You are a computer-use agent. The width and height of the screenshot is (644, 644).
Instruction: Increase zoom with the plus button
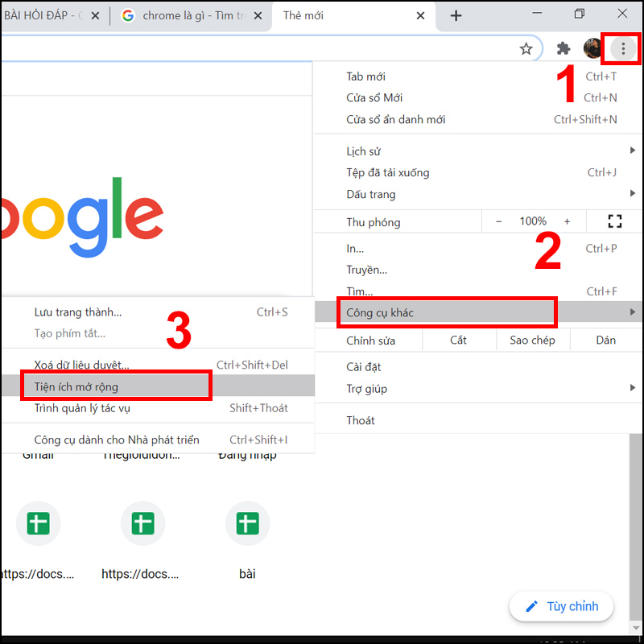(567, 221)
